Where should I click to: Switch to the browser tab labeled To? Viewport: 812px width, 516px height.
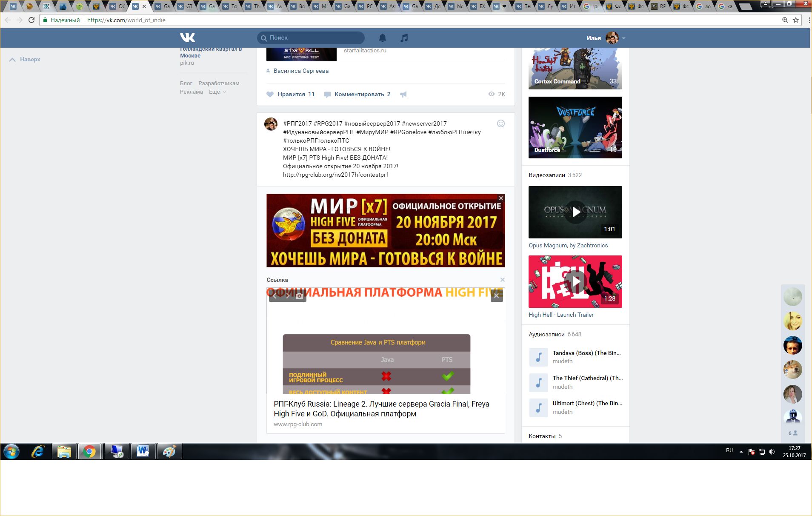230,6
